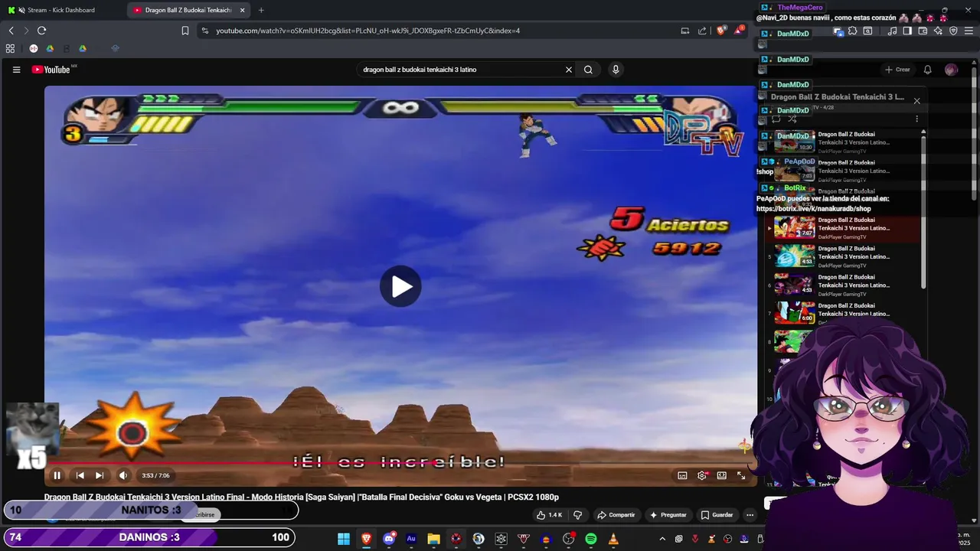Open the YouTube account avatar menu
This screenshot has height=551, width=980.
(x=951, y=70)
